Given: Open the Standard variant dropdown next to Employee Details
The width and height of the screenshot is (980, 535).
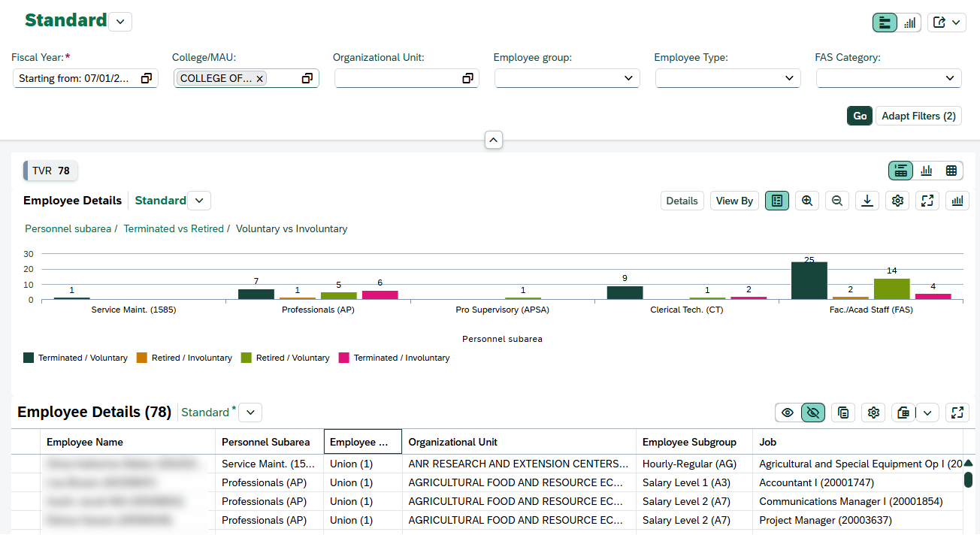Looking at the screenshot, I should tap(198, 201).
